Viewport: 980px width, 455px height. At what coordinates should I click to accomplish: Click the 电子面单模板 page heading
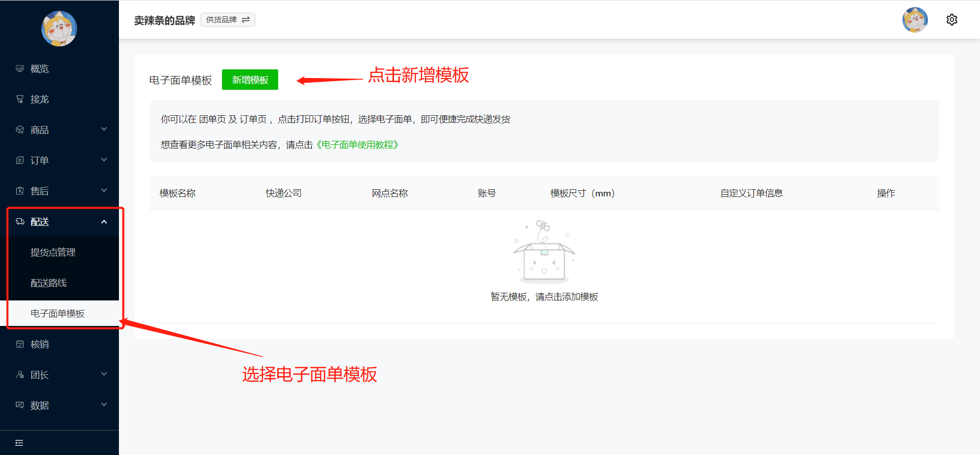click(181, 80)
